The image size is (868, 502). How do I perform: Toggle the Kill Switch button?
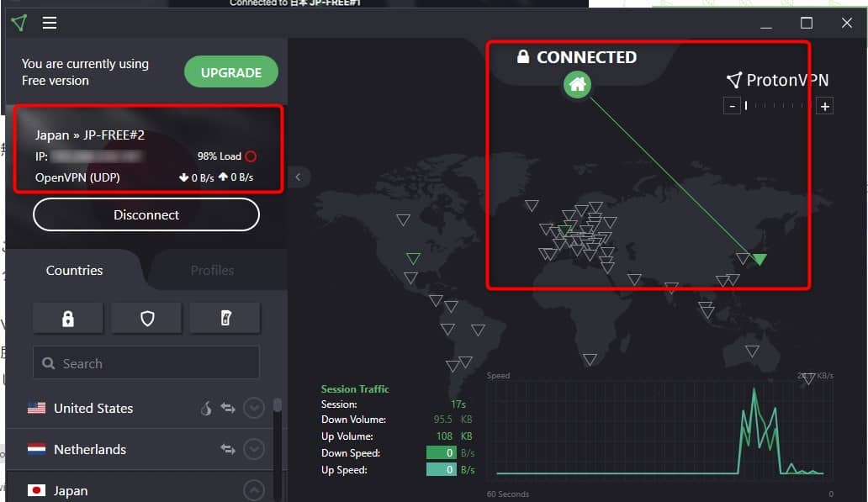(x=225, y=318)
